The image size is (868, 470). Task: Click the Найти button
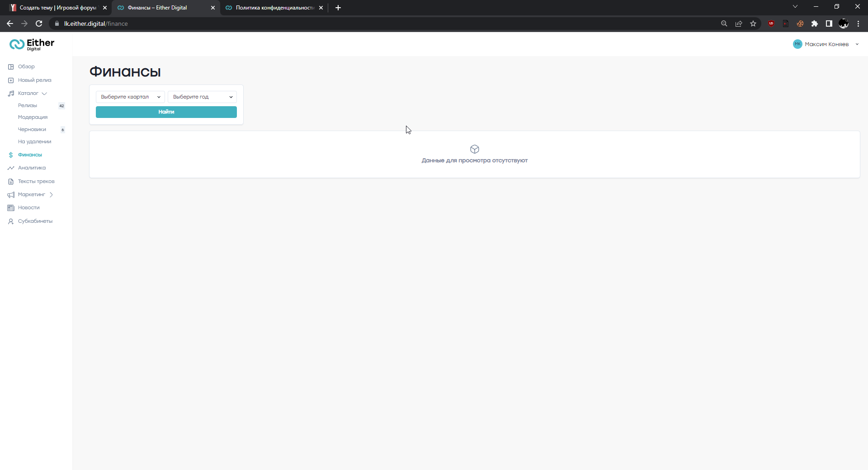coord(166,112)
